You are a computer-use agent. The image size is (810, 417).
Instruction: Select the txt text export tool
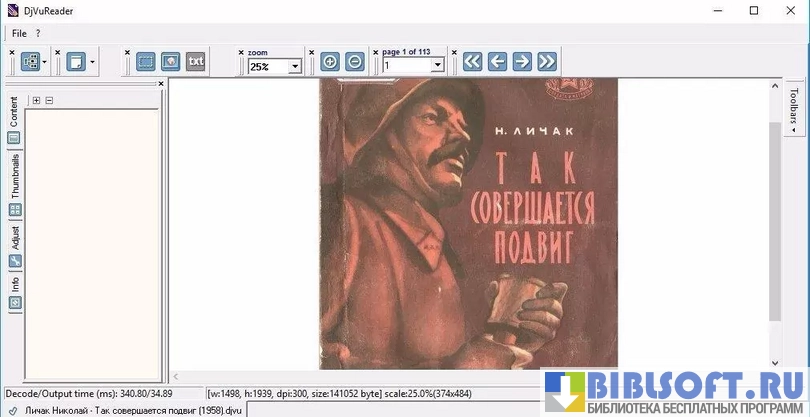click(196, 62)
